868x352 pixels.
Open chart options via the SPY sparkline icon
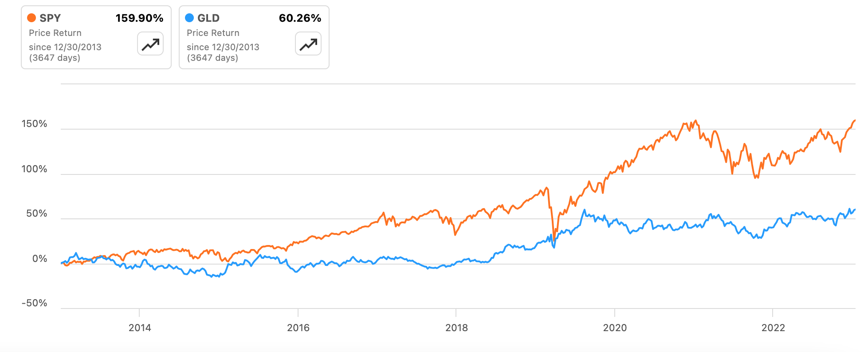coord(149,44)
